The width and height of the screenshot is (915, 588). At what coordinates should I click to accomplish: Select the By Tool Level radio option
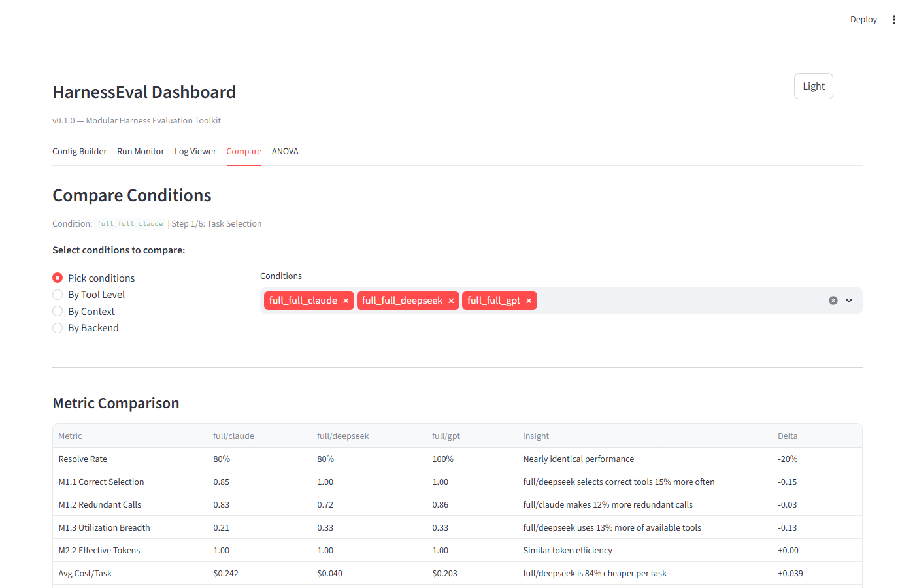[58, 294]
